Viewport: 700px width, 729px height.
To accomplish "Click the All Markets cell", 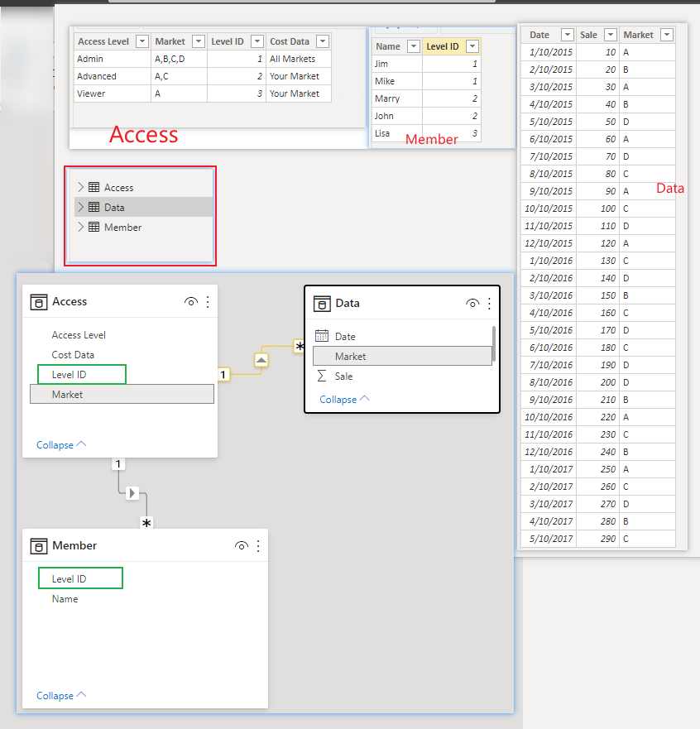I will pos(299,59).
